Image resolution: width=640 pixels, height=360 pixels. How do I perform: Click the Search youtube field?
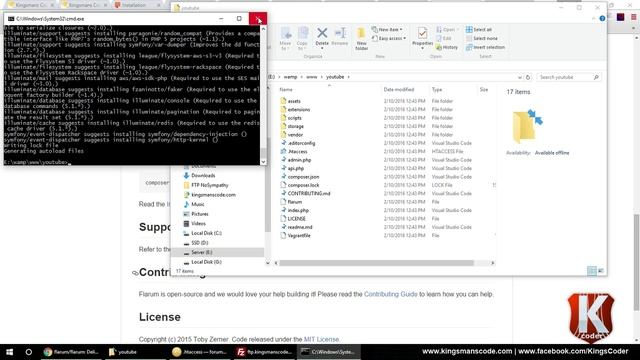point(569,77)
